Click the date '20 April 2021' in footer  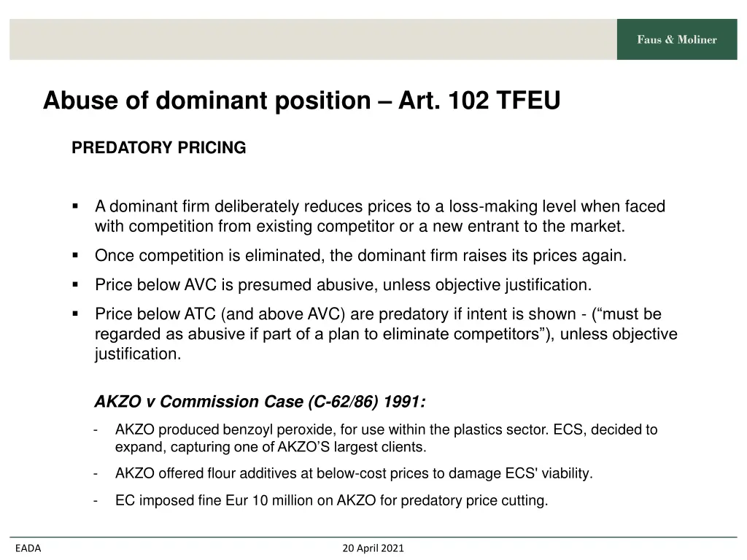[x=373, y=548]
